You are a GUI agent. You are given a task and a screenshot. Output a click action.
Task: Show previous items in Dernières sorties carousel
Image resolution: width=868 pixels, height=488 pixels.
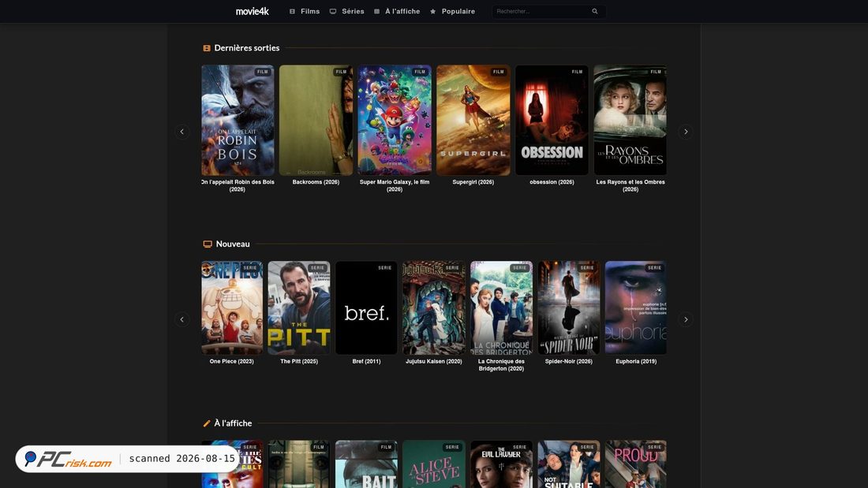pos(181,132)
